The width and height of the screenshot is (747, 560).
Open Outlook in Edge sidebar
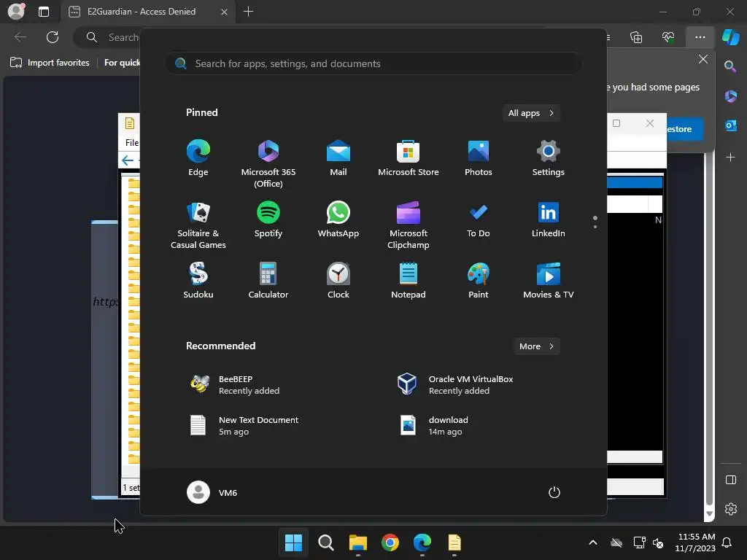[x=731, y=125]
